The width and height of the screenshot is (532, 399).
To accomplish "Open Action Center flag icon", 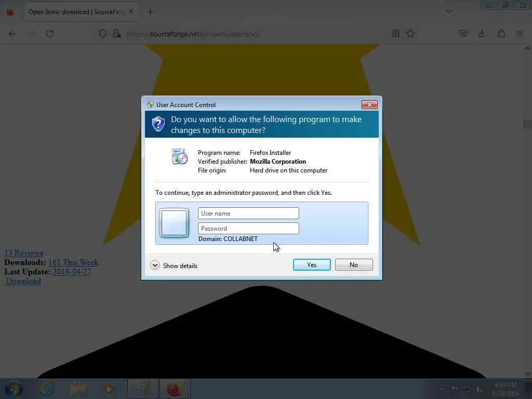I will (454, 389).
